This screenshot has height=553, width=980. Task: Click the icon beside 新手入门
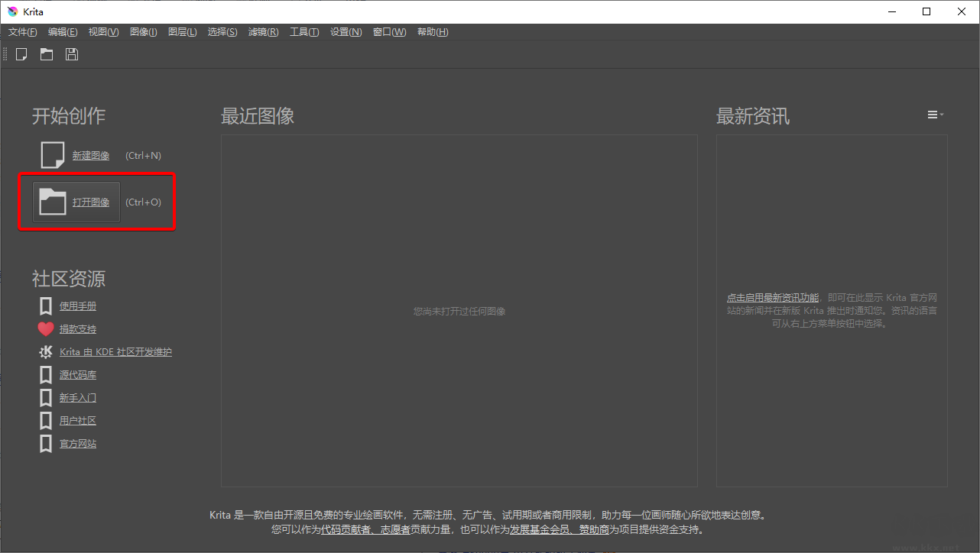(x=45, y=397)
